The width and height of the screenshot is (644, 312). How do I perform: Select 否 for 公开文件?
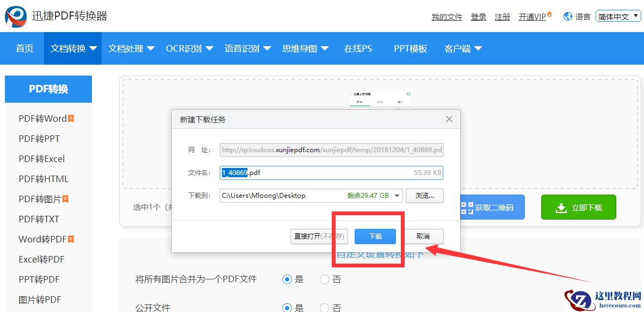[325, 308]
